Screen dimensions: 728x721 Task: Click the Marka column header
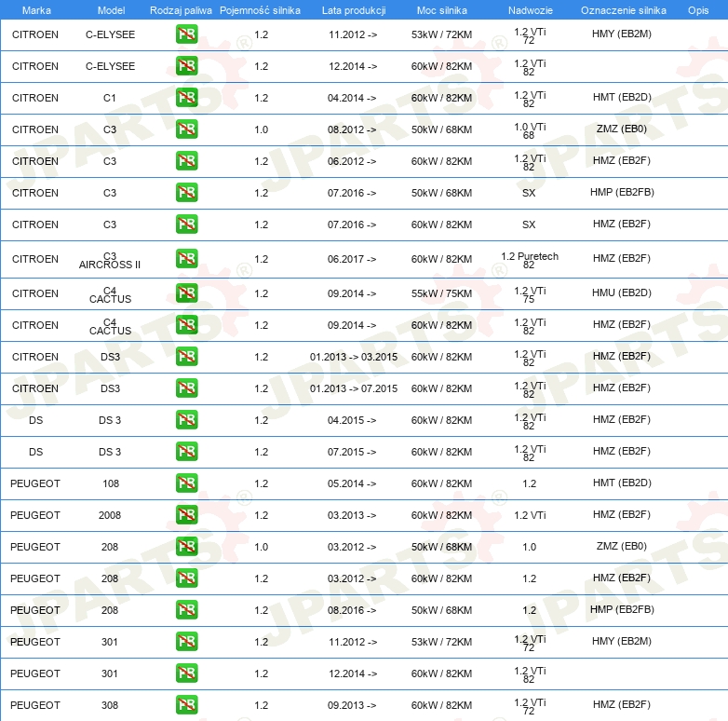[36, 10]
